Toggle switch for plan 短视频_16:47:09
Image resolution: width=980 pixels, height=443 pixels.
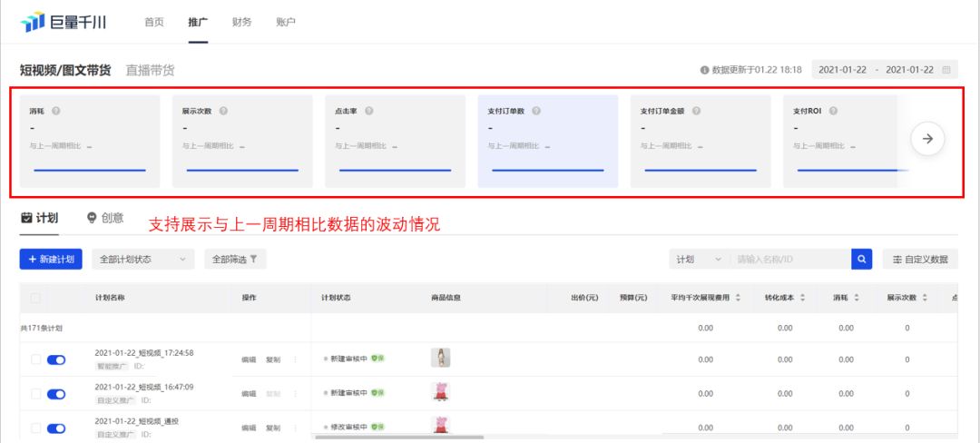tap(56, 394)
